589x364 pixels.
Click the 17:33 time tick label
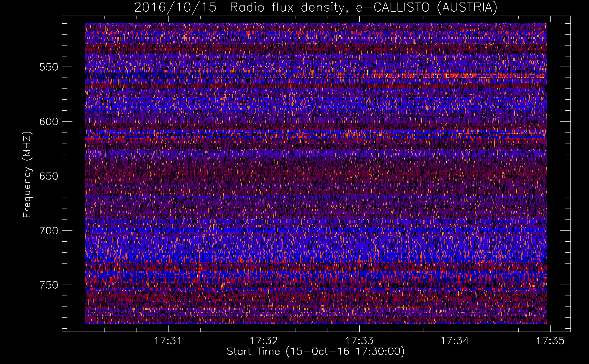(x=359, y=341)
